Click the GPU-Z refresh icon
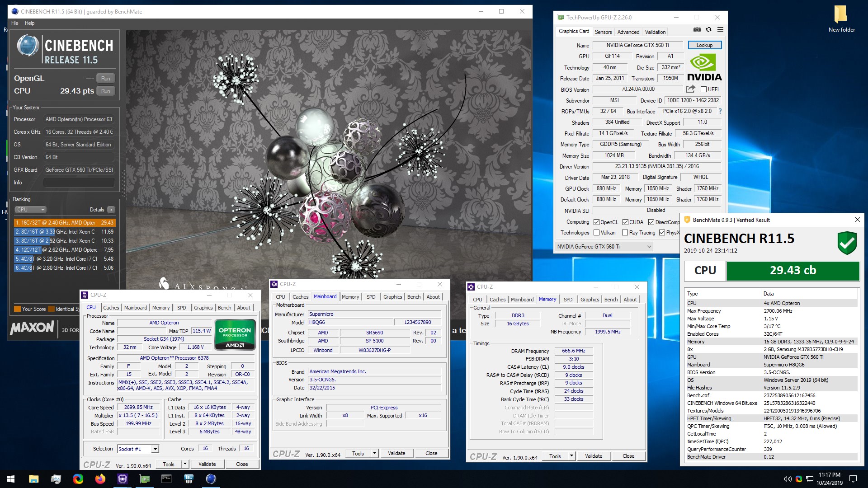This screenshot has width=868, height=488. point(708,30)
